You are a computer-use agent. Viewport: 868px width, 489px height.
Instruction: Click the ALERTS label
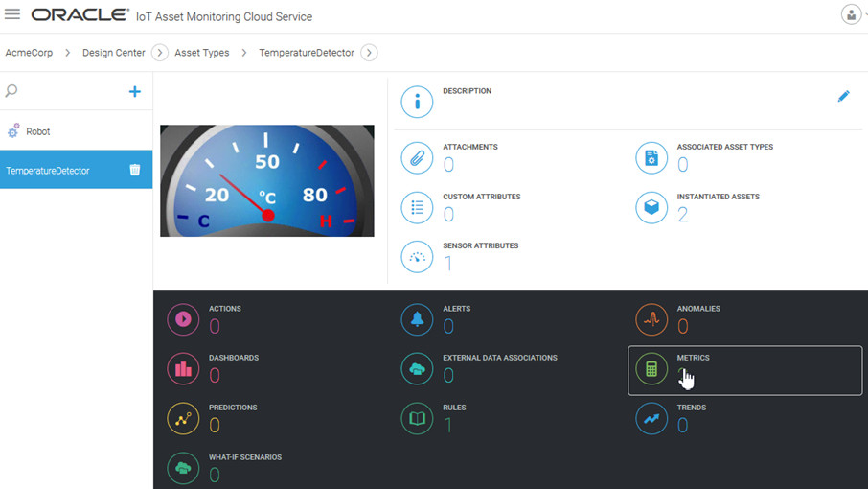pos(456,309)
